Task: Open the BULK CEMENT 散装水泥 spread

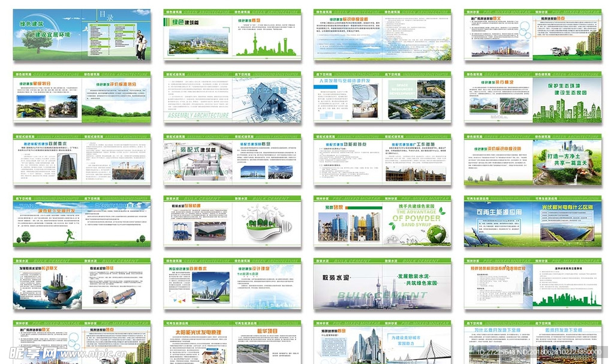Action: (382, 284)
